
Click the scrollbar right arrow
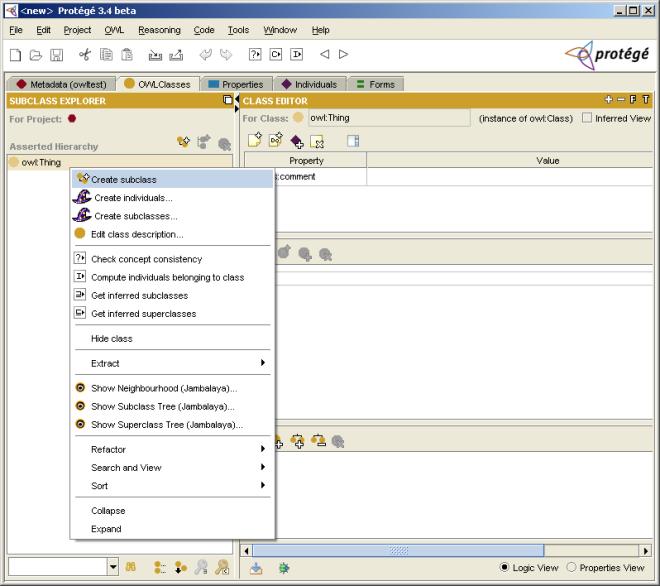click(645, 550)
